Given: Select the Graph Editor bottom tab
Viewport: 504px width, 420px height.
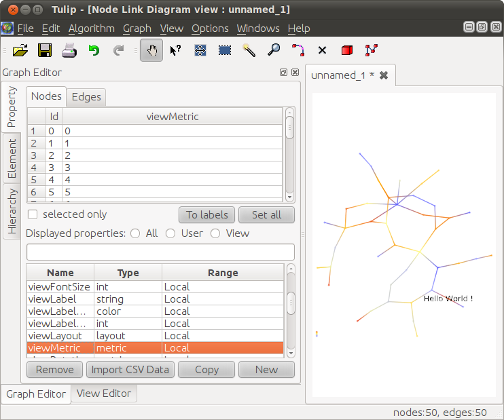Looking at the screenshot, I should tap(36, 394).
